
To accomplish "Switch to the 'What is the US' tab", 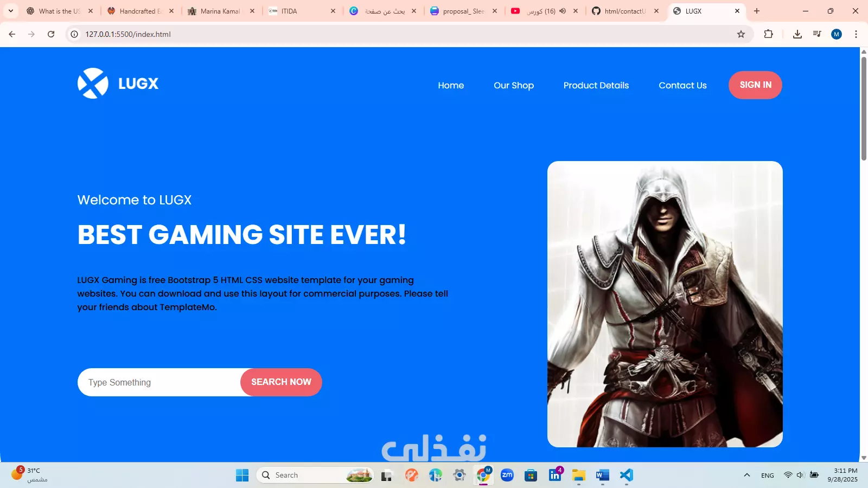I will click(60, 11).
